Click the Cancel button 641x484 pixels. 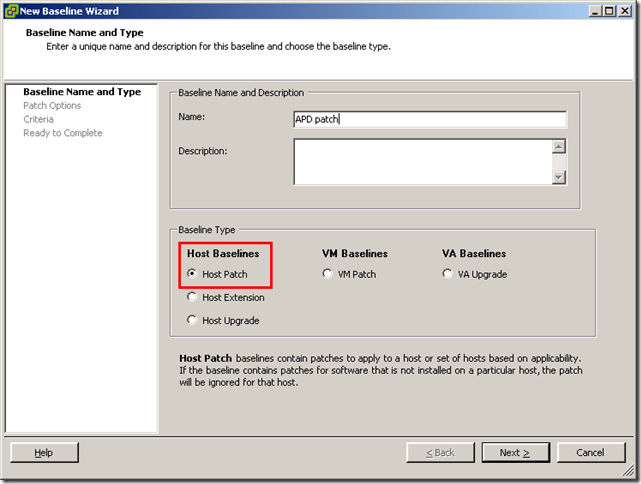591,452
